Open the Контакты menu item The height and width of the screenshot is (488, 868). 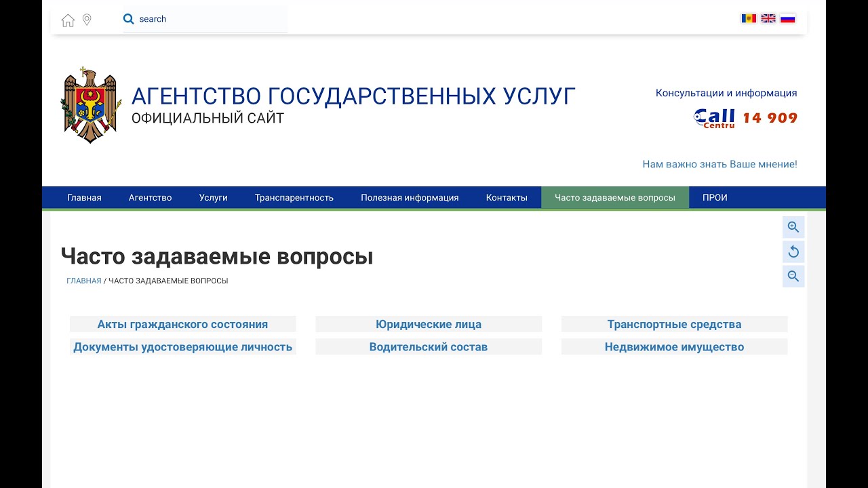507,198
